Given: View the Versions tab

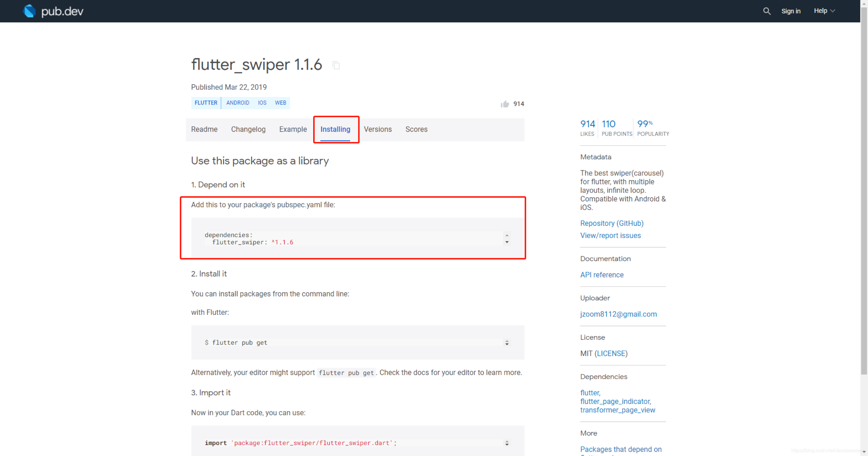Looking at the screenshot, I should pos(377,129).
